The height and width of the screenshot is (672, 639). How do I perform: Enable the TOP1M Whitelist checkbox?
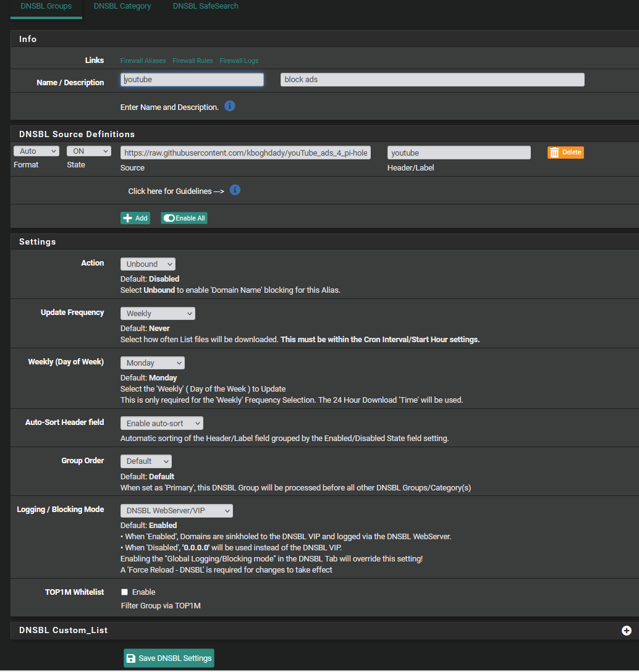point(124,592)
